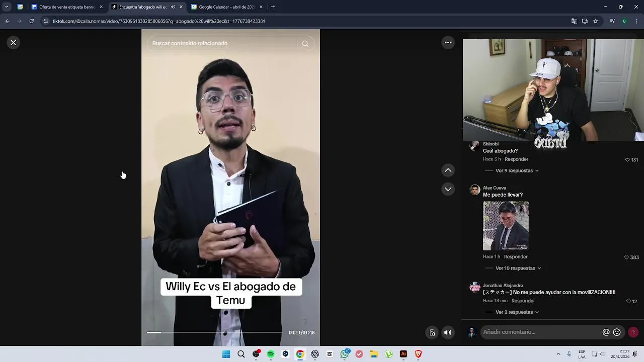
Task: Switch to 'Oferta de venta etiqueta' tab
Action: point(66,7)
